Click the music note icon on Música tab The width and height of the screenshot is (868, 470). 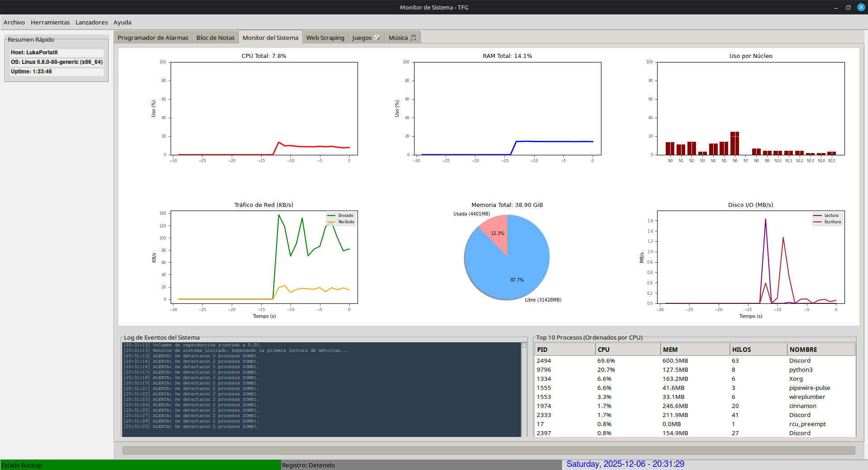point(413,38)
